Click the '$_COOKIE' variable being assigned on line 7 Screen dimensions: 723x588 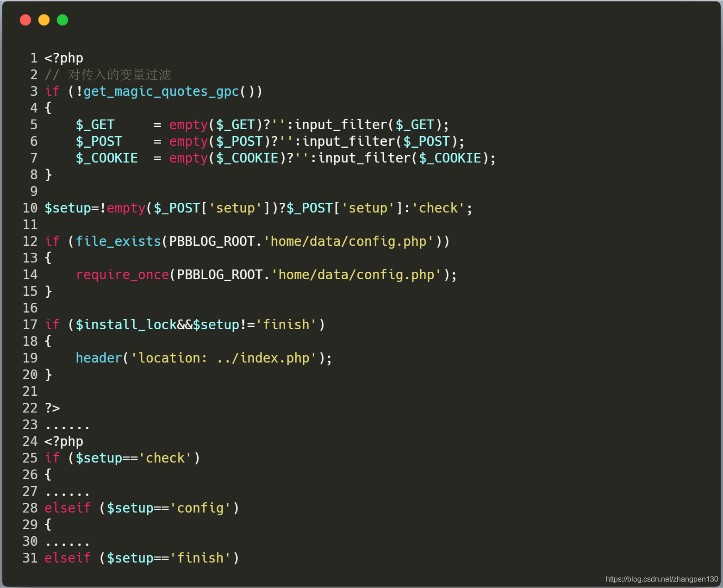pos(107,158)
